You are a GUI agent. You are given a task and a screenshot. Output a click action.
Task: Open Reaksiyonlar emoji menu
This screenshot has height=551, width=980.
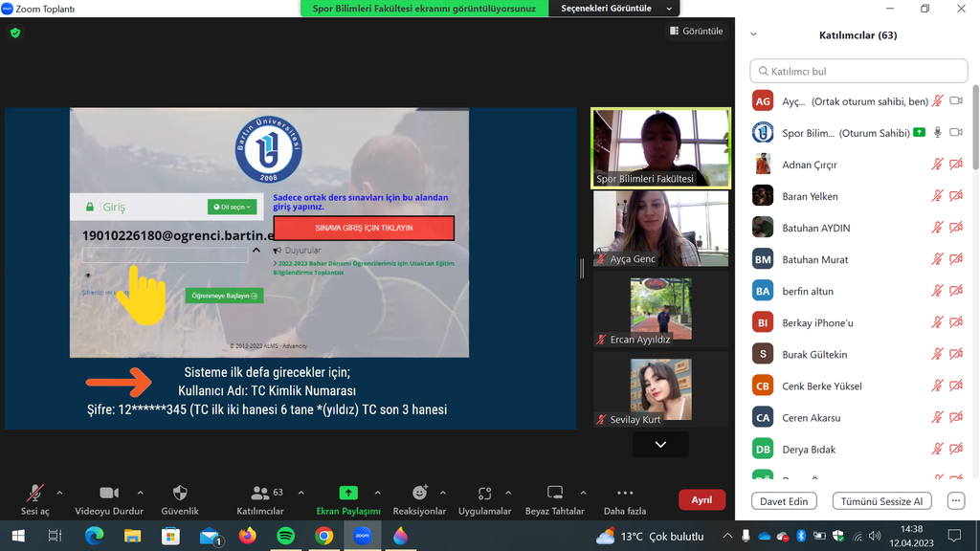tap(419, 493)
